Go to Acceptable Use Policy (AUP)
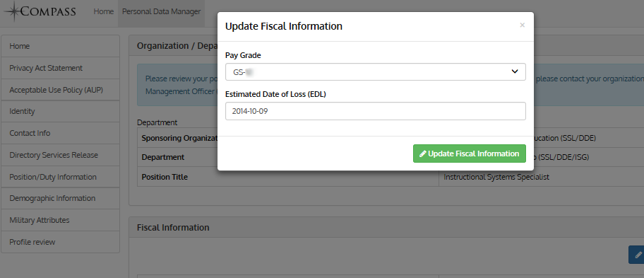This screenshot has height=278, width=644. point(61,90)
